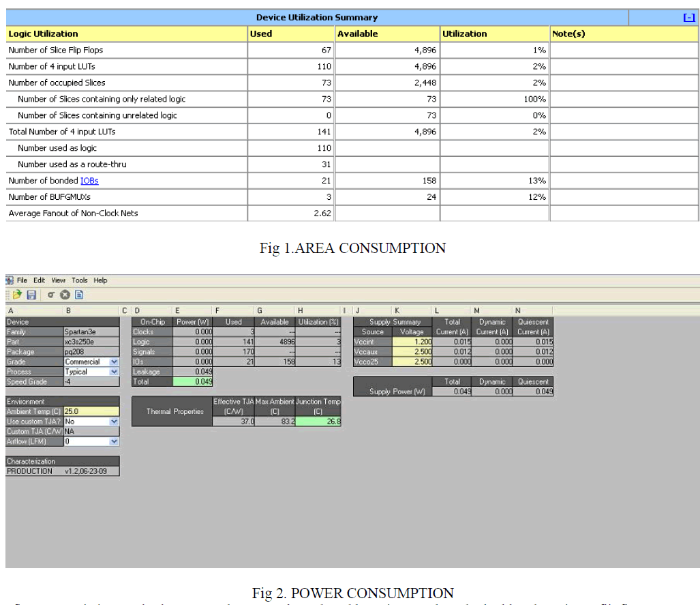Click the application icon beside File menu
Image resolution: width=700 pixels, height=605 pixels.
[x=10, y=280]
